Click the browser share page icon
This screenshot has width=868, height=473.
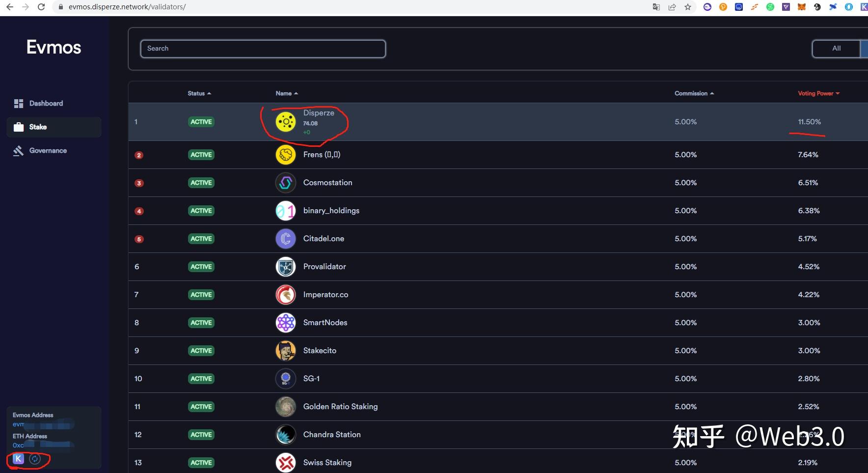point(672,7)
